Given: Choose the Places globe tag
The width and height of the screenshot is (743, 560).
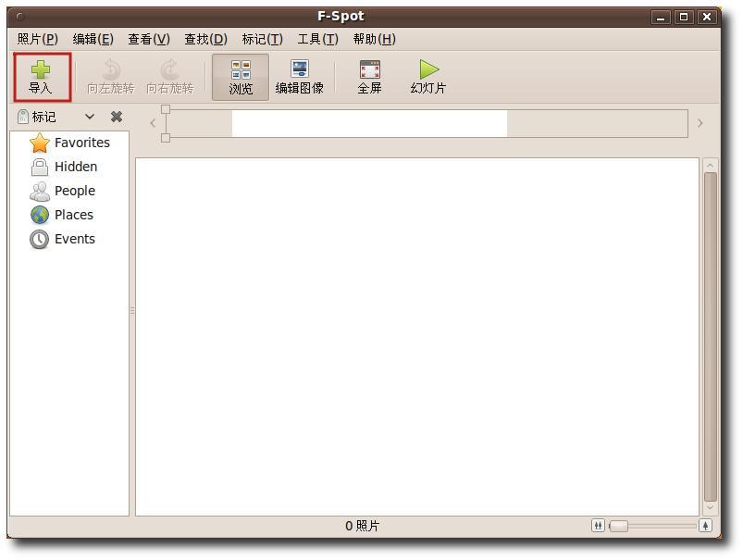Looking at the screenshot, I should click(62, 215).
